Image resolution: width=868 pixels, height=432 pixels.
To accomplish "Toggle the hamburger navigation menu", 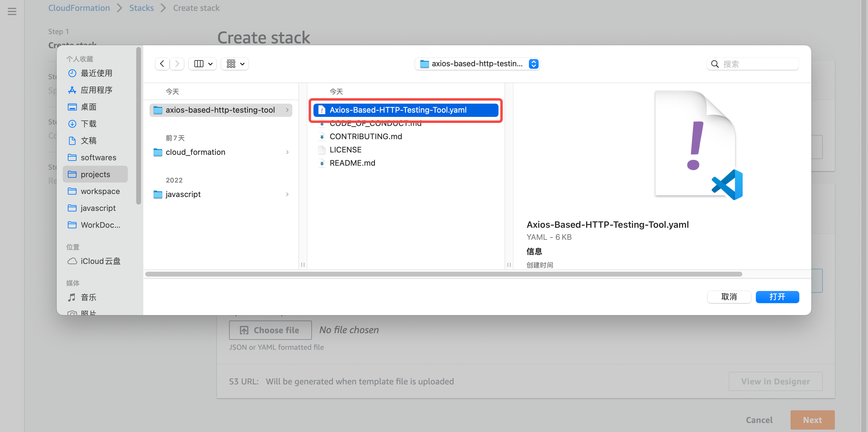I will 12,12.
